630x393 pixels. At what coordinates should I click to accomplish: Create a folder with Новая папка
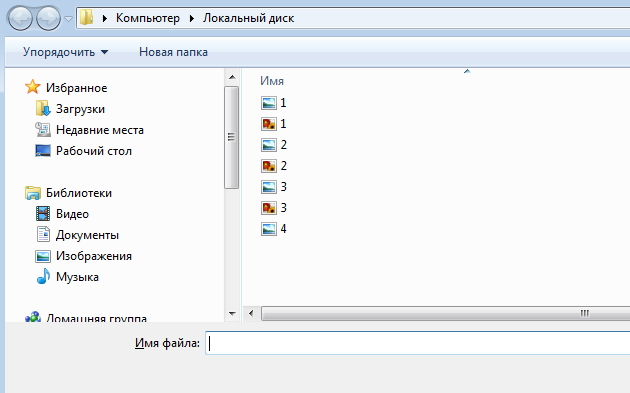pyautogui.click(x=173, y=52)
